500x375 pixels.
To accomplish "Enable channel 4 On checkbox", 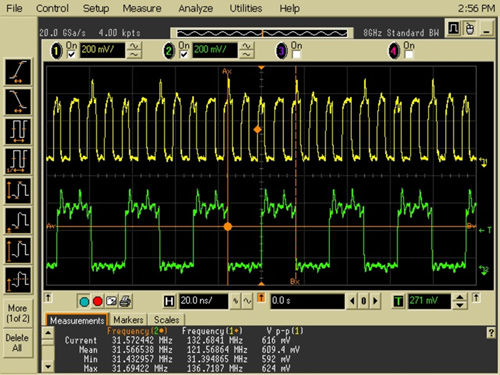I will [409, 54].
